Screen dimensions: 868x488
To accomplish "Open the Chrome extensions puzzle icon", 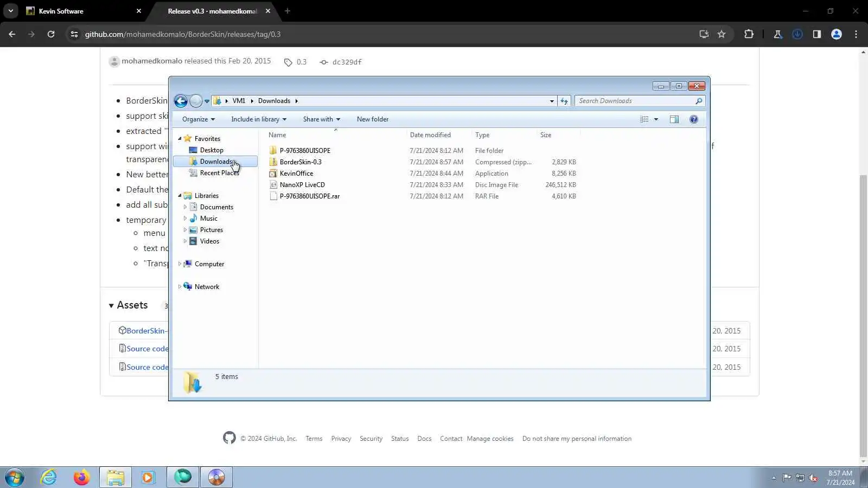I will pyautogui.click(x=749, y=34).
